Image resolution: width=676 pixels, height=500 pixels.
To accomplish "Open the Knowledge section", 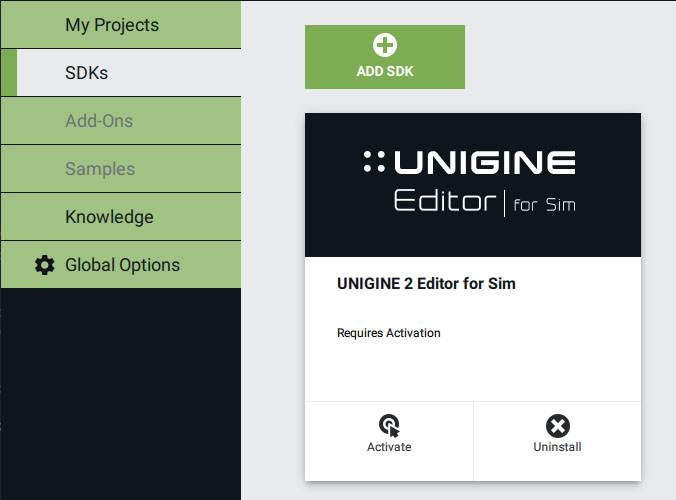I will [121, 216].
